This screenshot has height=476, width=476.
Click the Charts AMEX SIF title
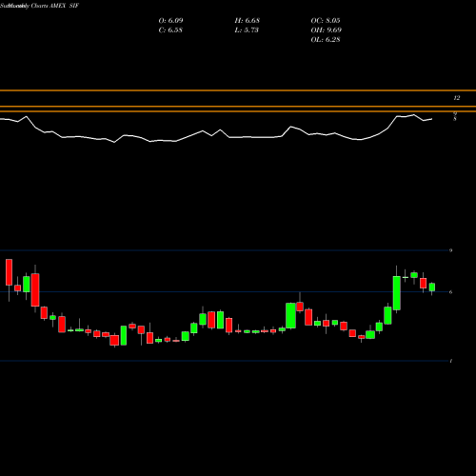pyautogui.click(x=55, y=6)
